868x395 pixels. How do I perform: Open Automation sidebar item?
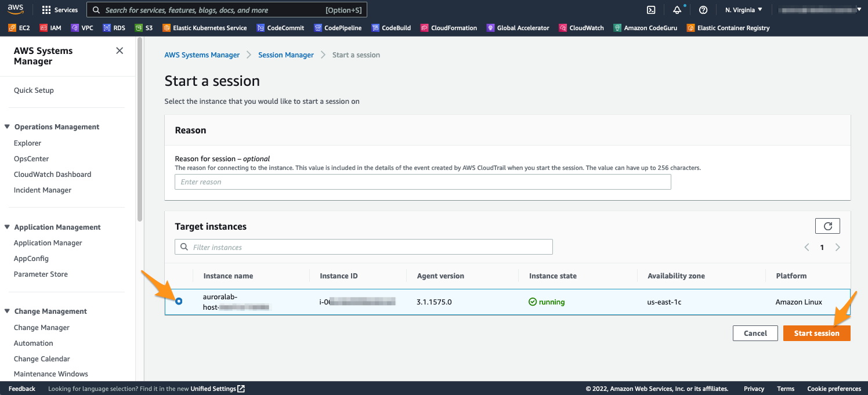point(33,343)
